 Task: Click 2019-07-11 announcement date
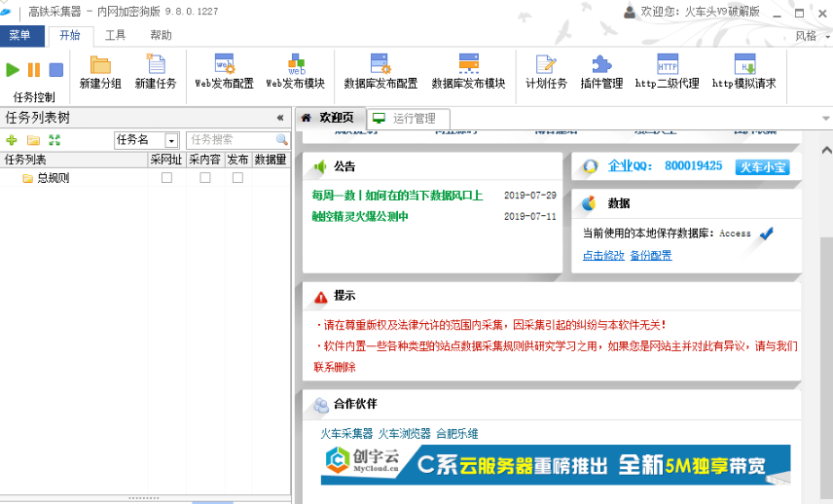530,216
